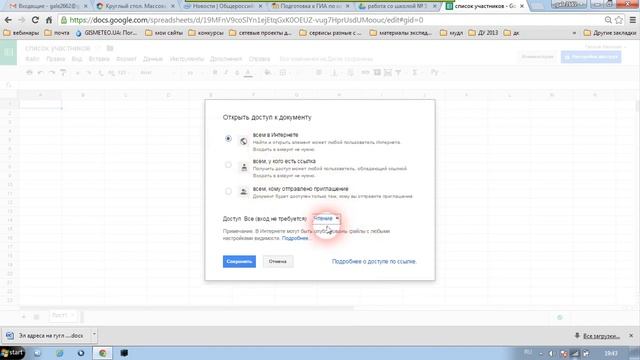Screen dimensions: 640x360
Task: Open the сервисы разные bookmark folder
Action: click(x=331, y=33)
